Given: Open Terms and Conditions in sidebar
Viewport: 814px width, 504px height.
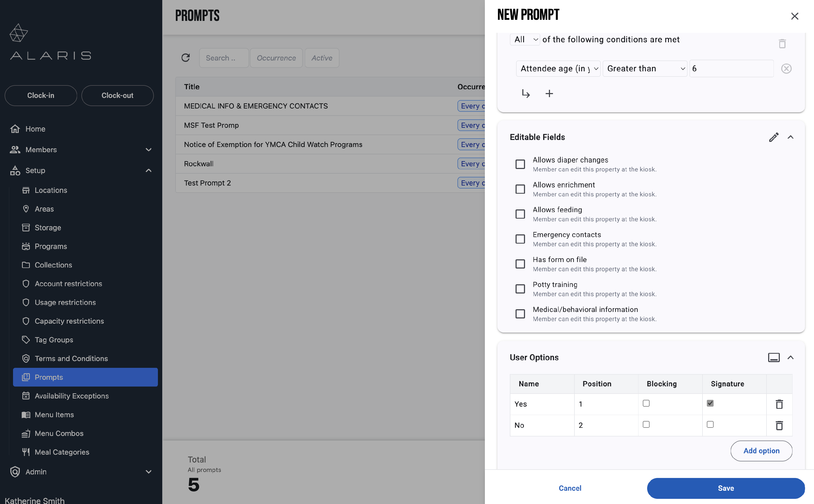Looking at the screenshot, I should pyautogui.click(x=71, y=358).
